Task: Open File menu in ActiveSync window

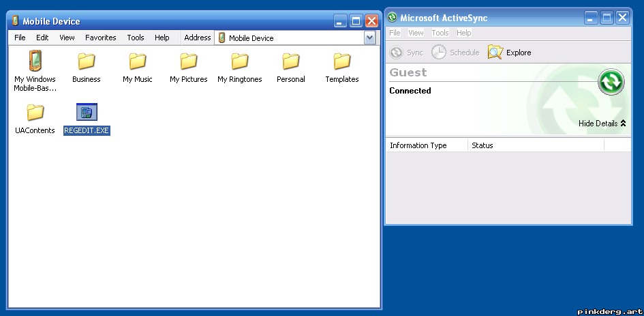Action: (395, 33)
